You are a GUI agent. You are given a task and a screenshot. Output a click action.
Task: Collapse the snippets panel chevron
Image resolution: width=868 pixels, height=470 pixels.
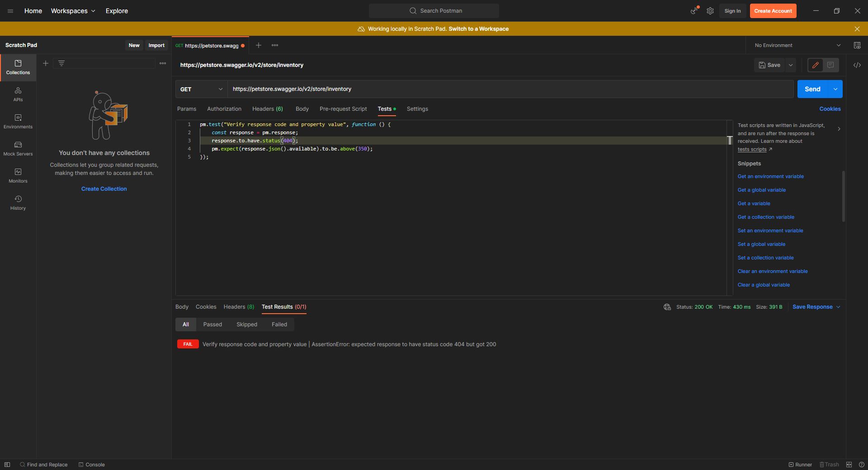[839, 129]
